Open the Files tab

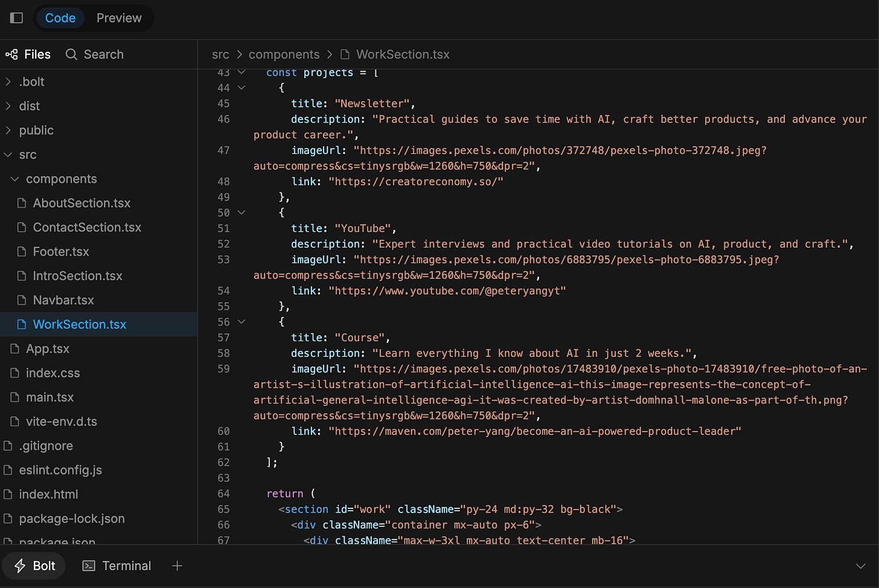pyautogui.click(x=28, y=54)
